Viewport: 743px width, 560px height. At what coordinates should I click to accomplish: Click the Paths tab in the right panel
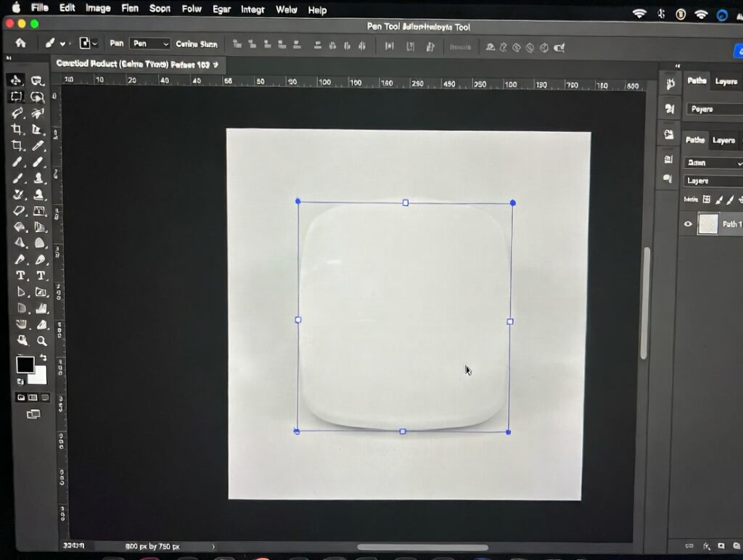click(694, 140)
